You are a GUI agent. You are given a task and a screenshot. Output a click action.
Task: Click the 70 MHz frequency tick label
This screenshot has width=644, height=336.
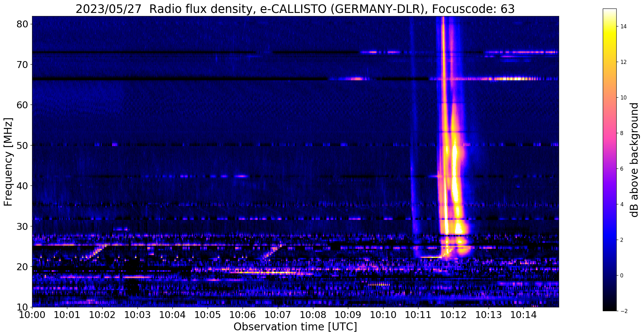pyautogui.click(x=22, y=65)
